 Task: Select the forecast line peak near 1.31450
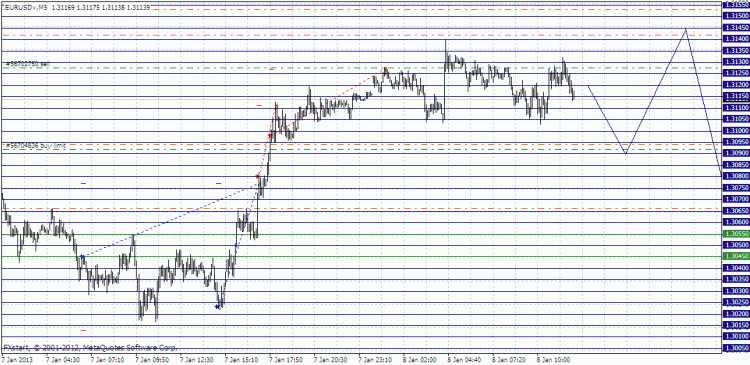(x=686, y=29)
